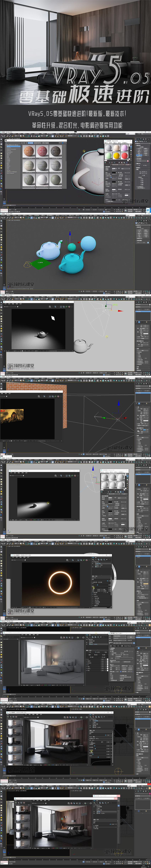Select the pink-red brick material thumbnail
The image size is (151, 868).
pyautogui.click(x=42, y=151)
